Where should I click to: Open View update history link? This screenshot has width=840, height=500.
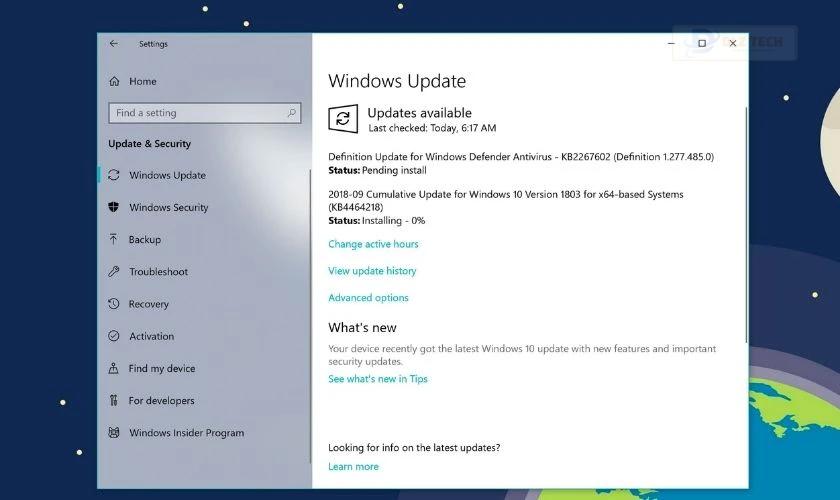point(372,271)
